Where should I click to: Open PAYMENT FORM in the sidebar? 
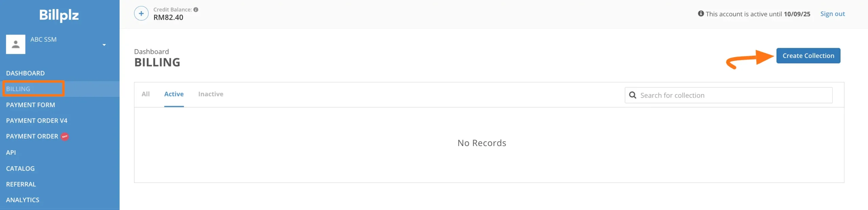coord(31,105)
